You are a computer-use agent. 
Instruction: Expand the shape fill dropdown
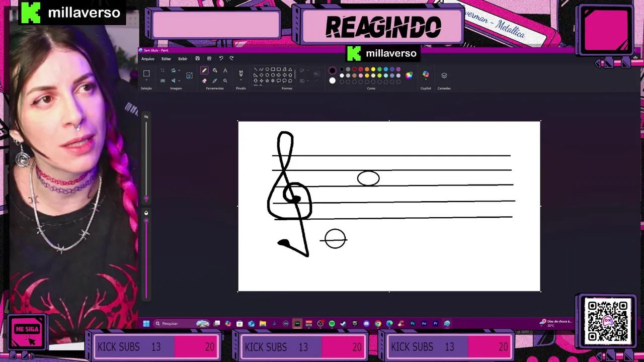[307, 80]
